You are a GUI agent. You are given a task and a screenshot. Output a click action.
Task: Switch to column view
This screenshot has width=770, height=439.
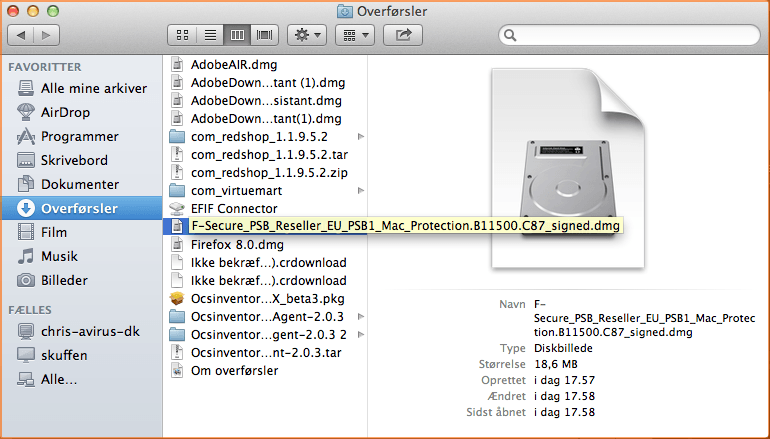point(237,35)
